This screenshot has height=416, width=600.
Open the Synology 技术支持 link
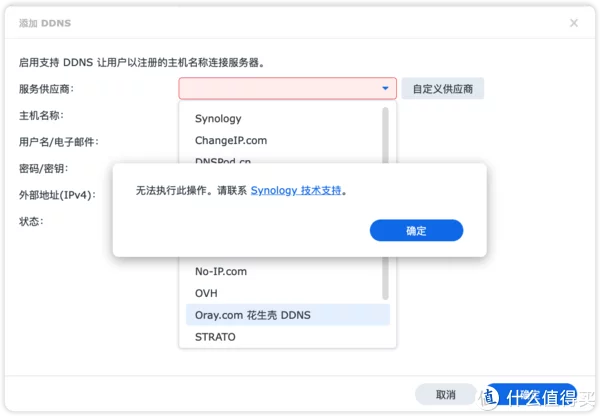(x=296, y=190)
